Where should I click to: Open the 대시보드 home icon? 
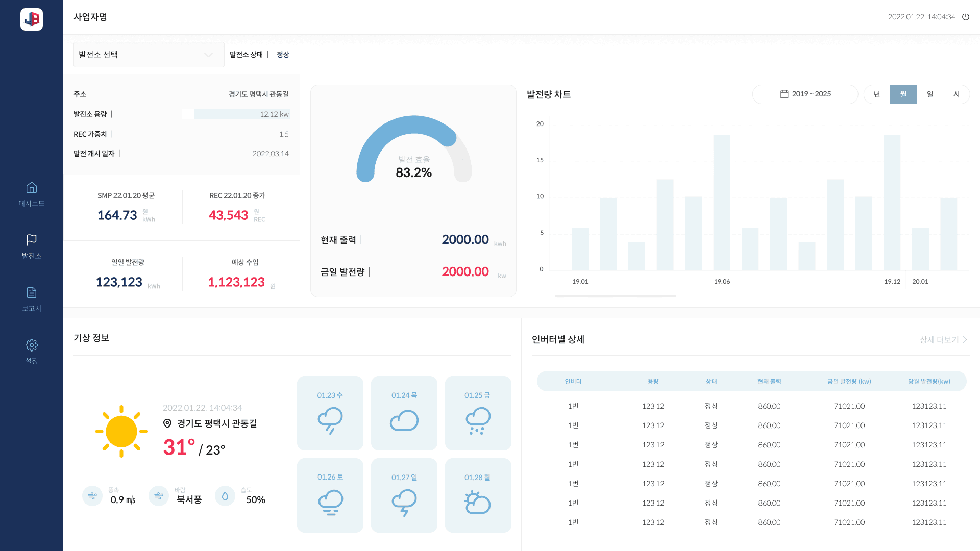(32, 188)
